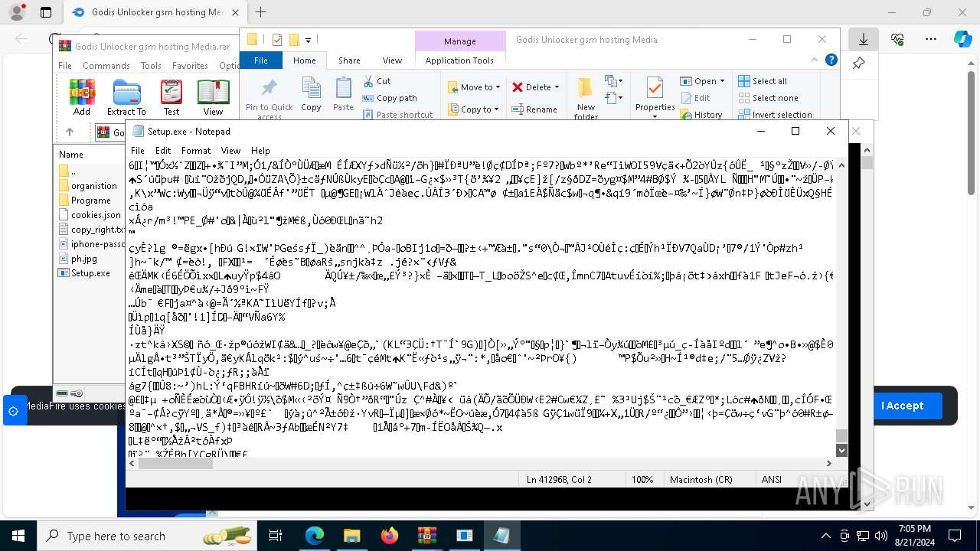The width and height of the screenshot is (980, 551).
Task: Open Explorer ribbon Help question mark
Action: [x=831, y=60]
